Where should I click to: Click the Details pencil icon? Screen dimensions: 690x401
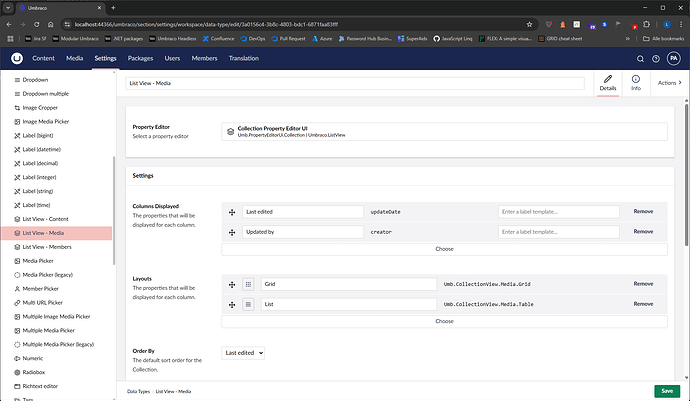(x=608, y=79)
